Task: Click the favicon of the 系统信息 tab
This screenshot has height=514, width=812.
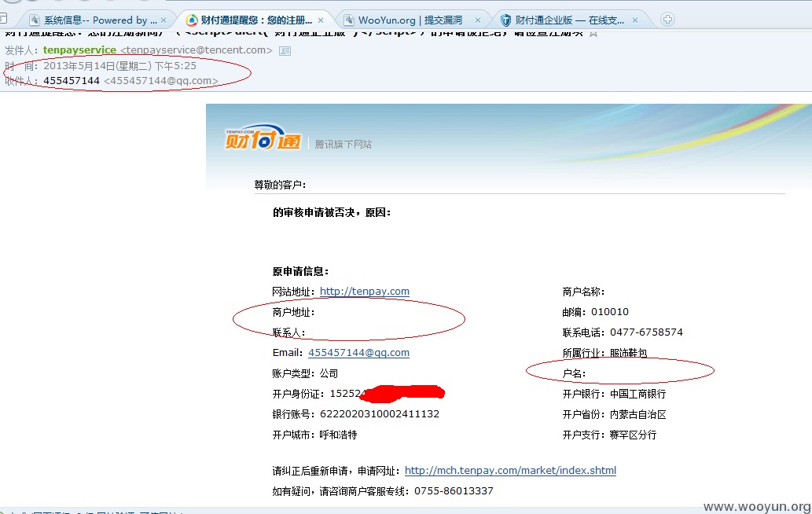Action: point(35,20)
